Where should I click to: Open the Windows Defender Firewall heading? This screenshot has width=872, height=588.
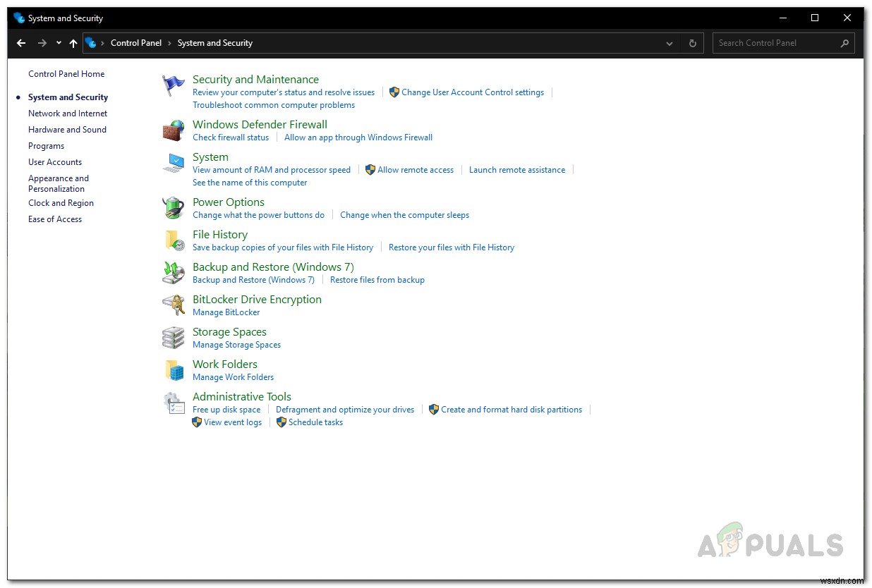260,125
